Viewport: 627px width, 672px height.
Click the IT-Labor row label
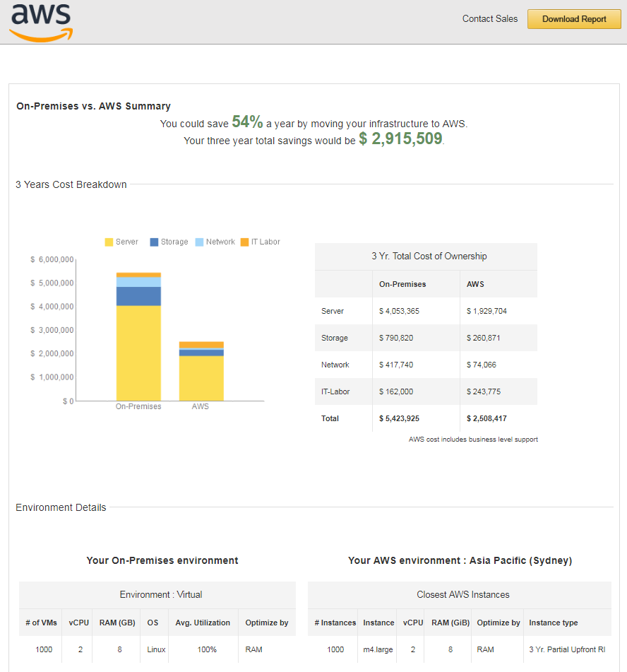click(335, 391)
